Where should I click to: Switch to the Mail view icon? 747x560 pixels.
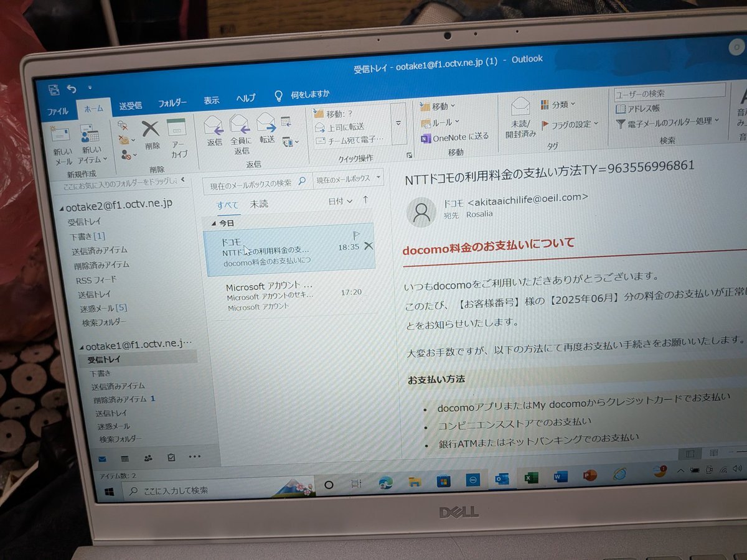pos(102,459)
